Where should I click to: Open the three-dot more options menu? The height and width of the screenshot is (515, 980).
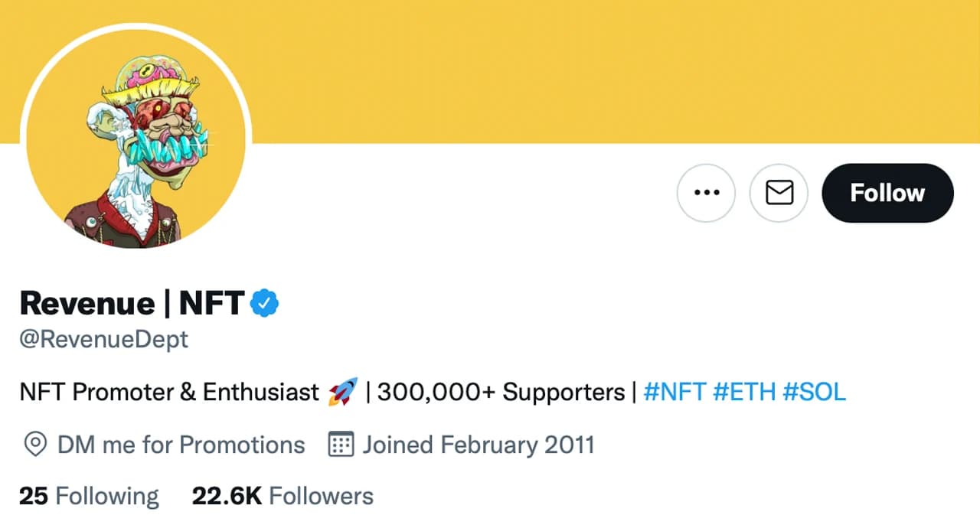click(706, 193)
